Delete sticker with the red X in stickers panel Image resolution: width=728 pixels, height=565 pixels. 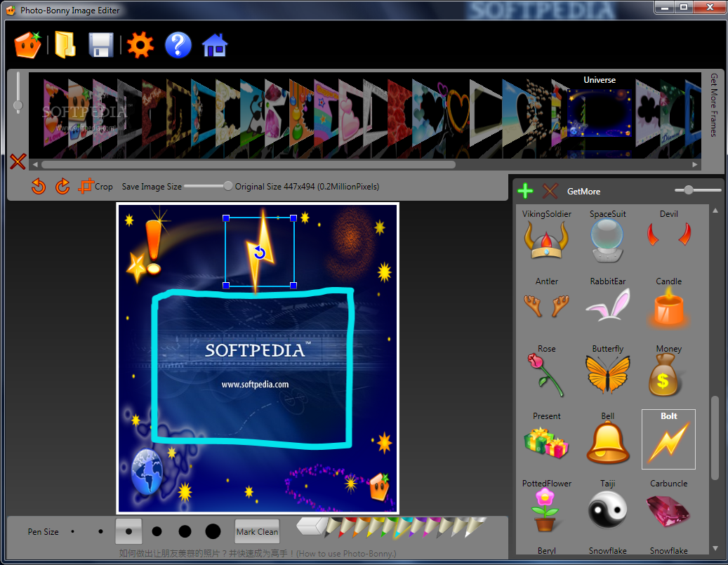point(550,191)
